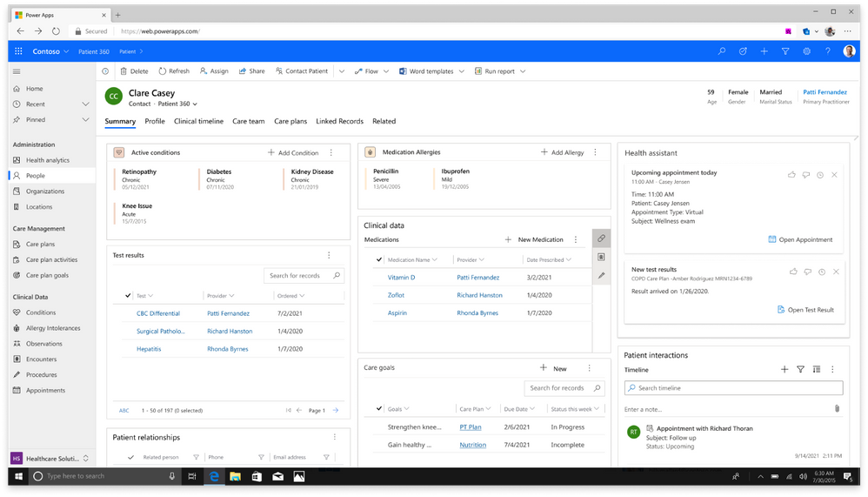Collapse the hamburger navigation menu
Viewport: 868px width, 497px height.
tap(17, 71)
